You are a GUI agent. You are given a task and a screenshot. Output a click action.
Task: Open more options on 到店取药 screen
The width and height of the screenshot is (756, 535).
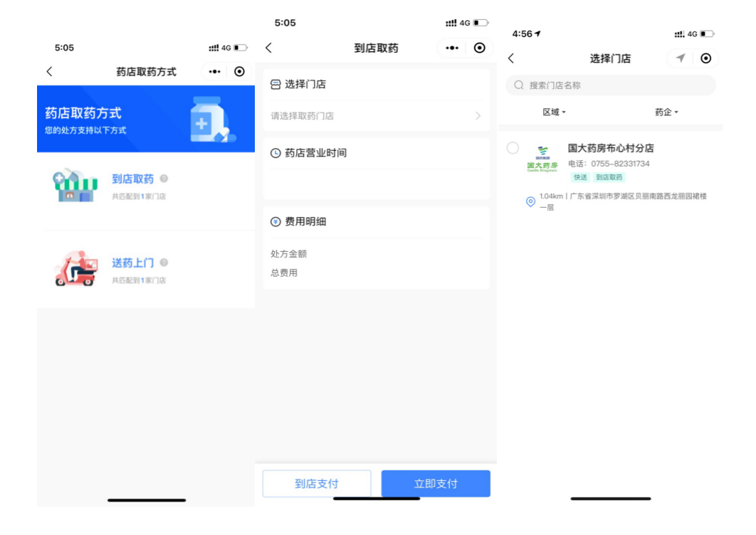[x=452, y=48]
